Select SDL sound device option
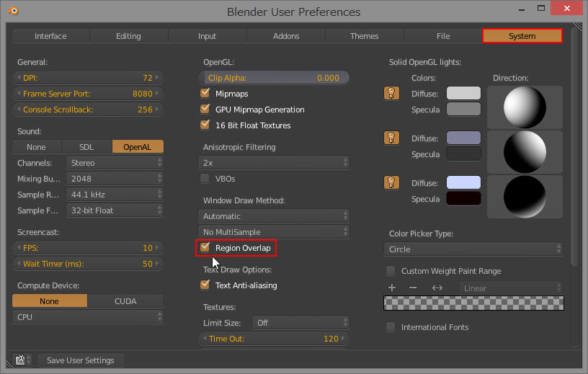The width and height of the screenshot is (588, 374). tap(86, 147)
